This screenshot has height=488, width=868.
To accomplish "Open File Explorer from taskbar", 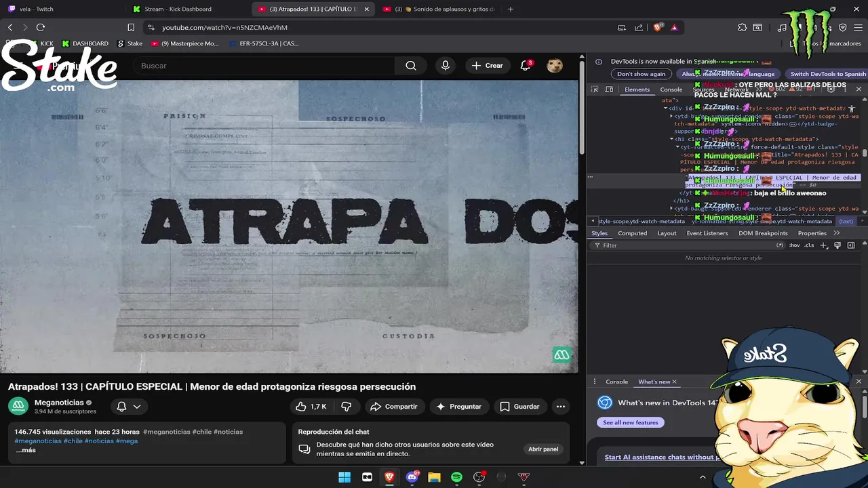I will pyautogui.click(x=434, y=477).
